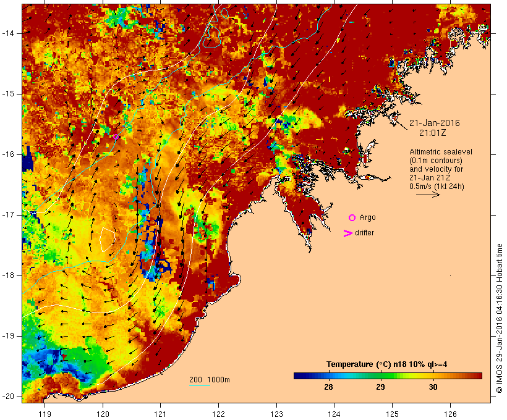507x420 pixels.
Task: Click the IMOS copyright timestamp text
Action: pos(500,318)
